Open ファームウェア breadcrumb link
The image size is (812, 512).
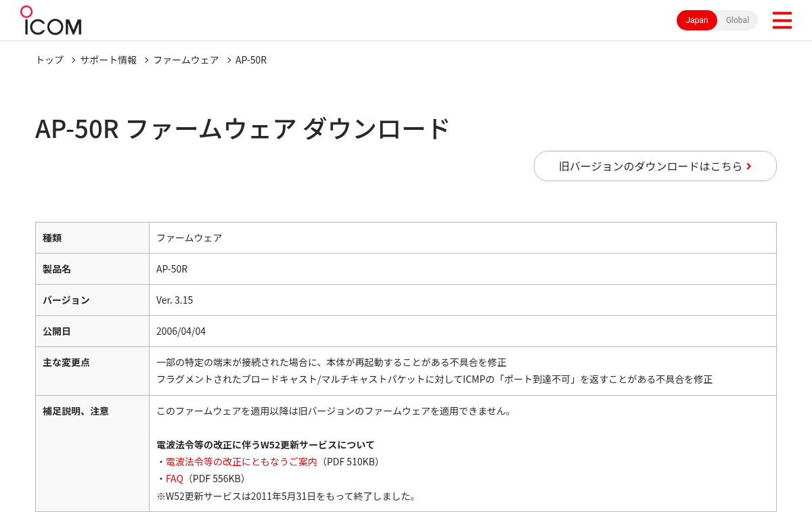pyautogui.click(x=185, y=60)
